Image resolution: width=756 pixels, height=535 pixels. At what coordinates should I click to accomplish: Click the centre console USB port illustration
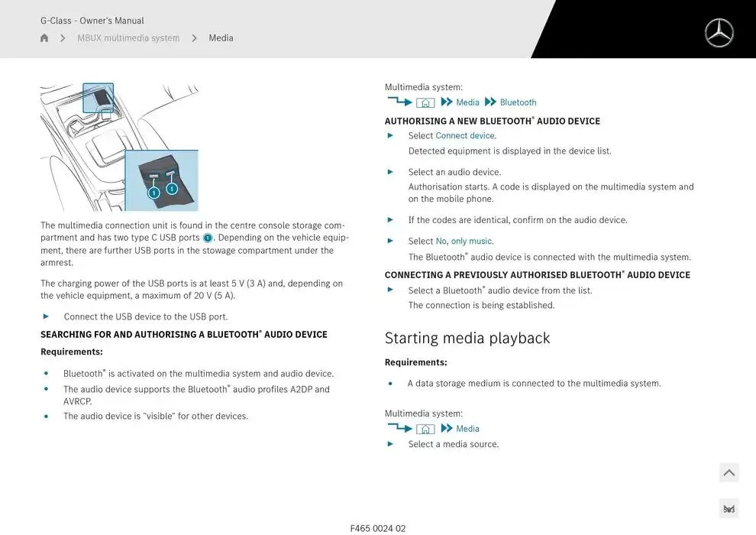coord(119,148)
